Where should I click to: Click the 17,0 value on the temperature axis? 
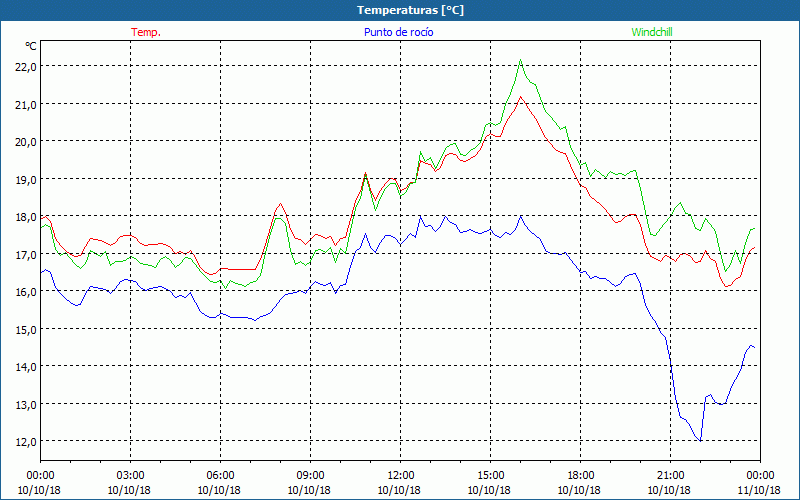26,255
